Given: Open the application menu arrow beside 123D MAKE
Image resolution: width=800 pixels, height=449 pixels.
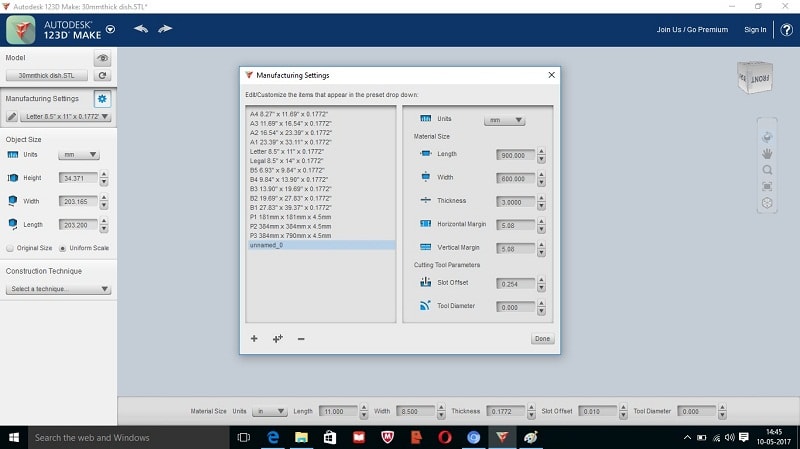Looking at the screenshot, I should coord(110,29).
